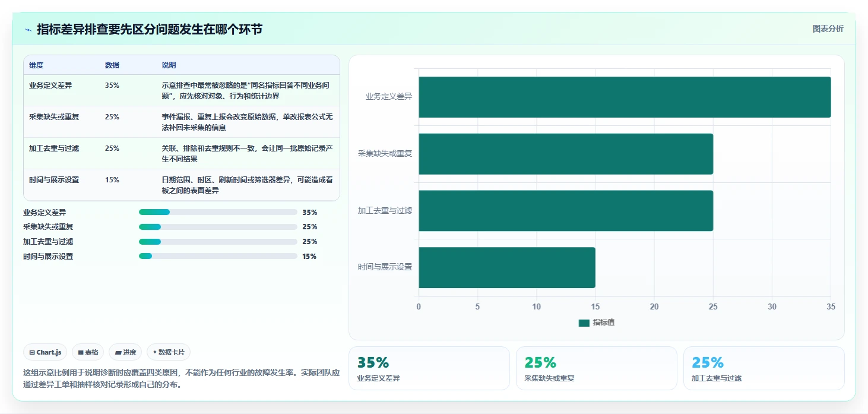Viewport: 868px width, 414px height.
Task: Click the 说明 table column header
Action: (x=169, y=65)
